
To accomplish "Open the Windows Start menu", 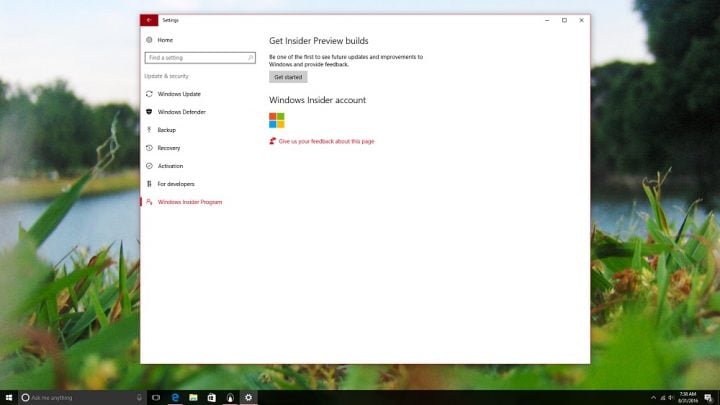I will tap(9, 398).
